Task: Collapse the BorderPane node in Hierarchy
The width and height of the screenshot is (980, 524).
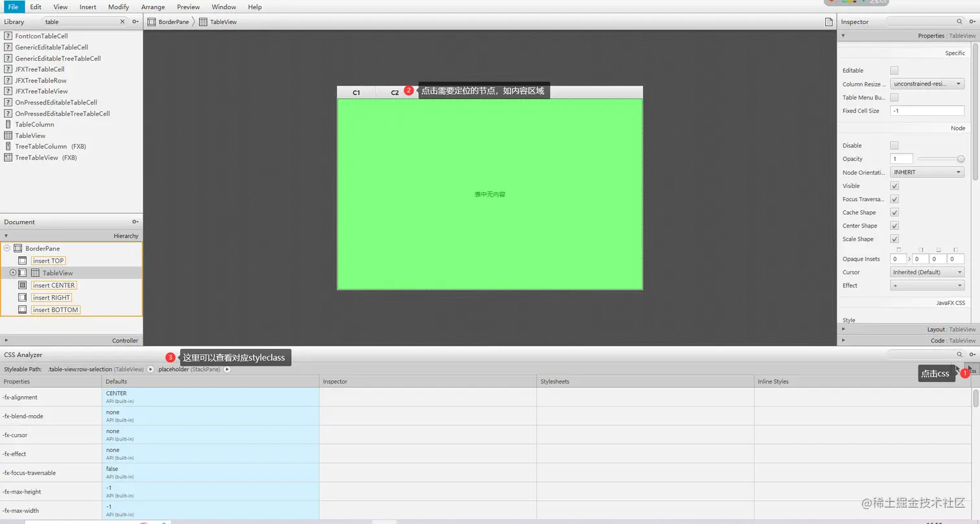Action: pos(6,248)
